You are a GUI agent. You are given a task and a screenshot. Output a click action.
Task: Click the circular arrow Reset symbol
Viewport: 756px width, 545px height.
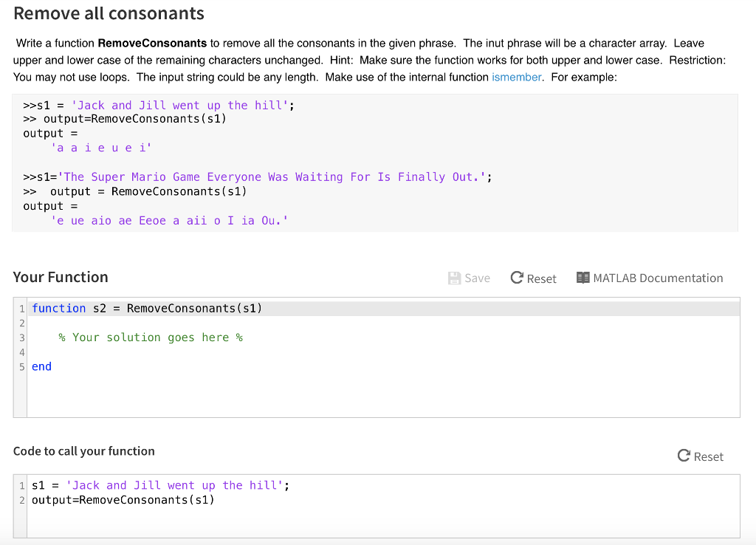515,278
